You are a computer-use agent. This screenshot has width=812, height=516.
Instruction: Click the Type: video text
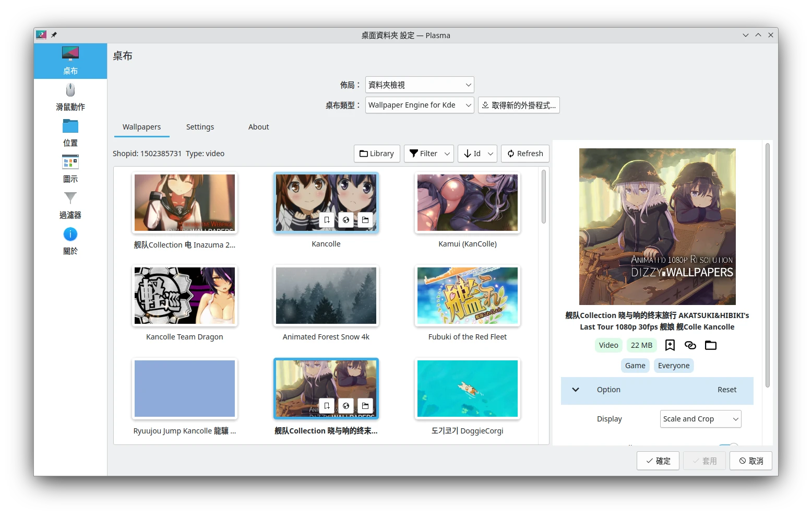(205, 154)
